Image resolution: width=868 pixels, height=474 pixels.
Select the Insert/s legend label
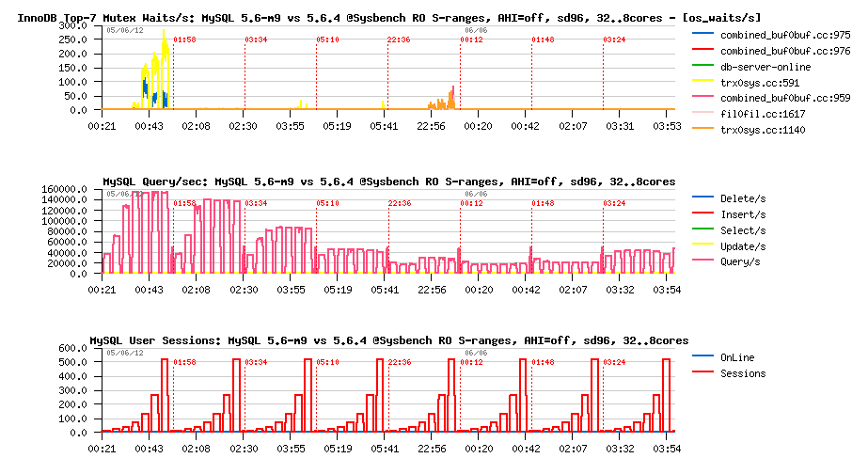point(743,214)
